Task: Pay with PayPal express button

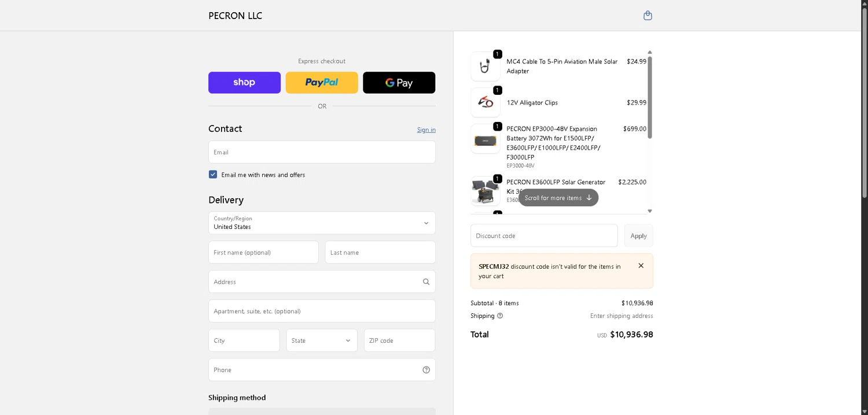Action: [x=322, y=83]
